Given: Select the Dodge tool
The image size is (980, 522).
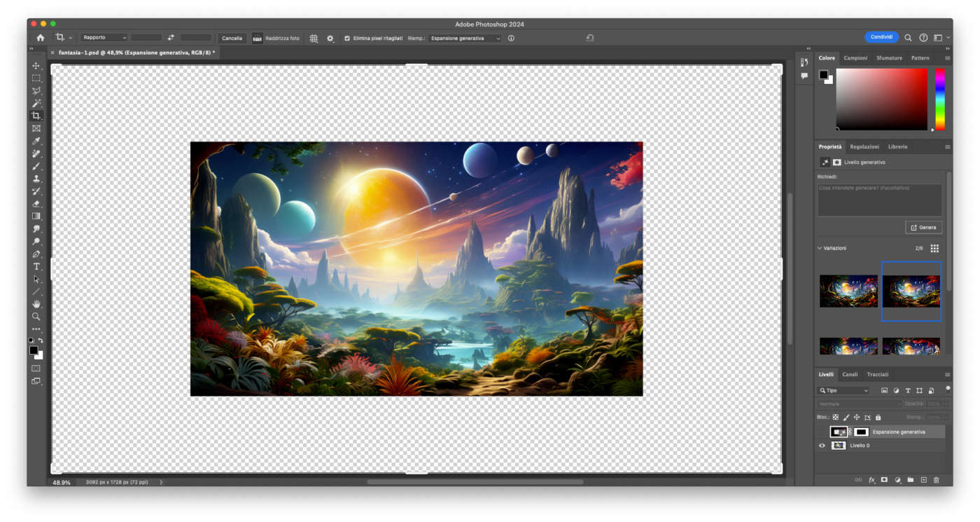Looking at the screenshot, I should tap(36, 242).
